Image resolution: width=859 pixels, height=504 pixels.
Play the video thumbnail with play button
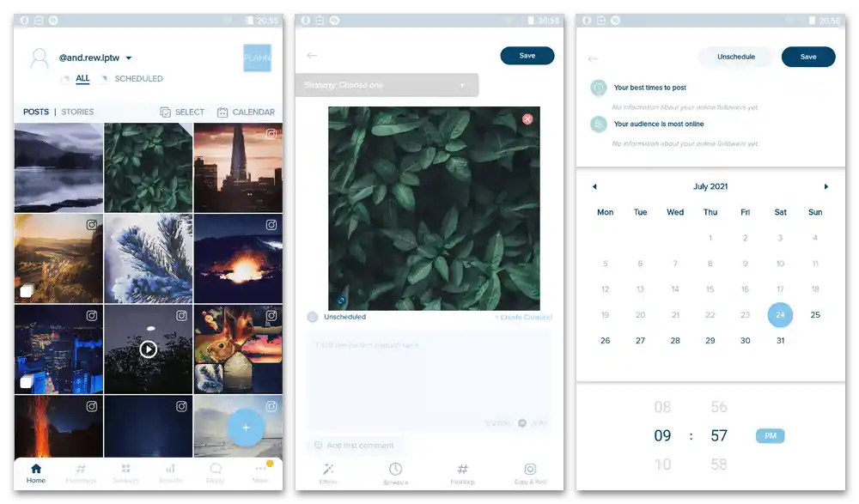[149, 349]
